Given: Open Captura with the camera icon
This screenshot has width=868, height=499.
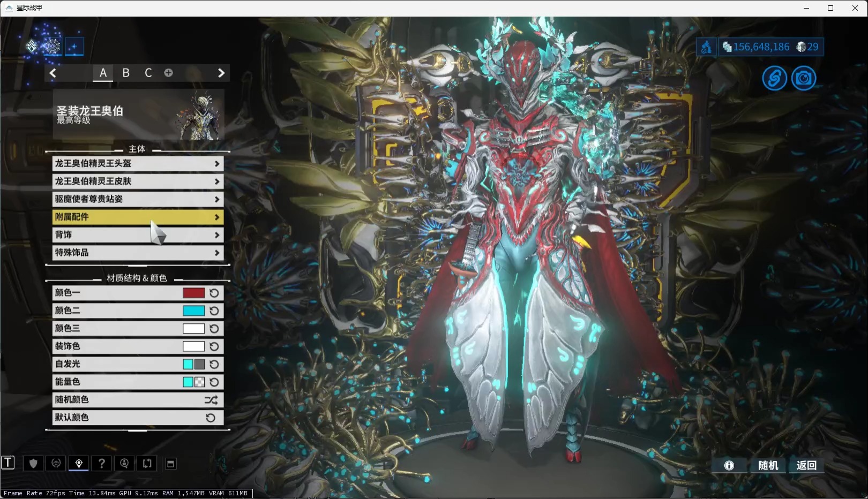Looking at the screenshot, I should click(804, 78).
